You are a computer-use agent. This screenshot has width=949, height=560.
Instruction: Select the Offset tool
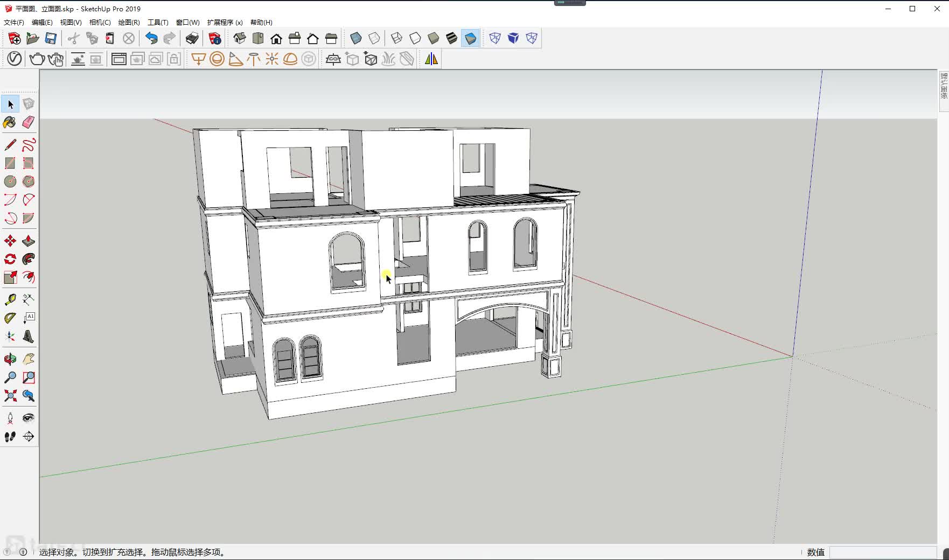(29, 277)
